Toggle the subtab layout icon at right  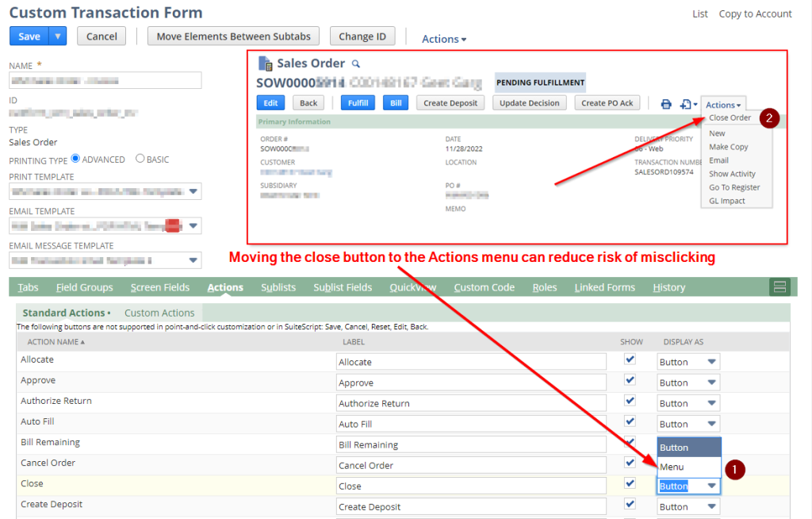click(780, 286)
